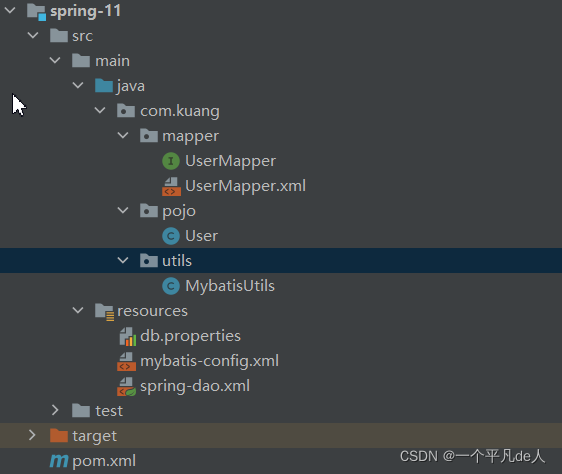Collapse the mapper package arrow
This screenshot has width=562, height=474.
(x=123, y=135)
